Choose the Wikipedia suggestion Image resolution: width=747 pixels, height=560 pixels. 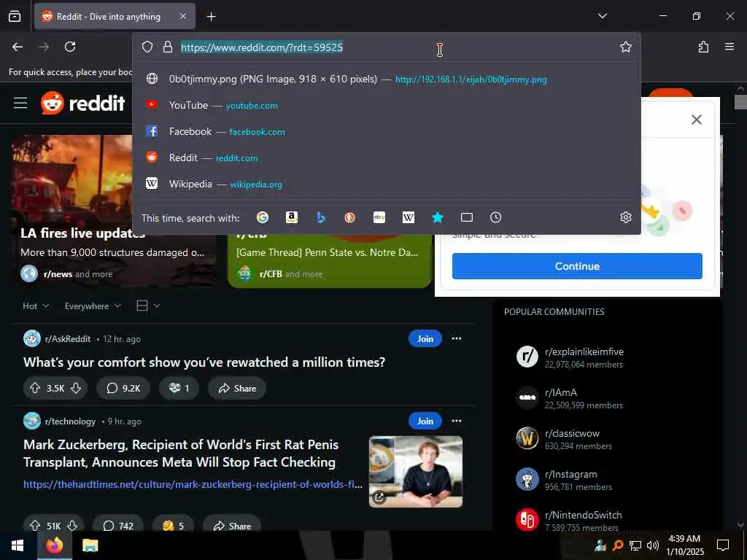click(x=386, y=184)
